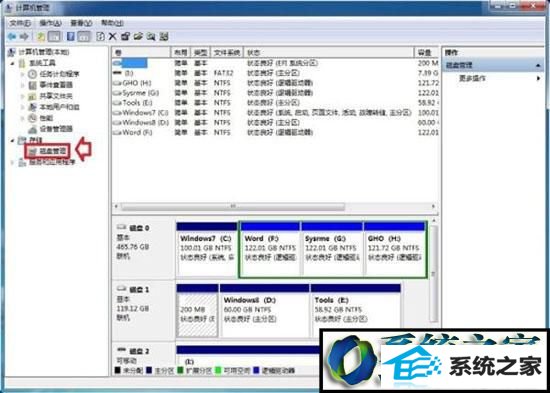
Task: Sort by the 状态 column header
Action: 329,53
